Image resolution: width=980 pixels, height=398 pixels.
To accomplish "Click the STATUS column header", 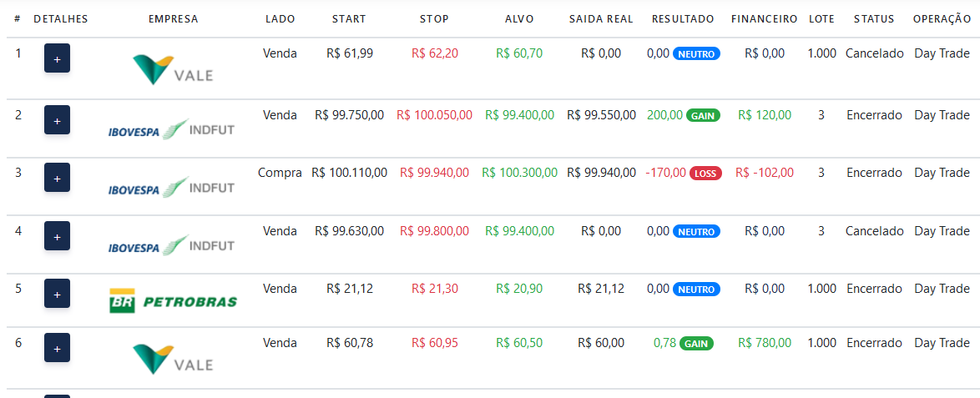I will tap(873, 18).
